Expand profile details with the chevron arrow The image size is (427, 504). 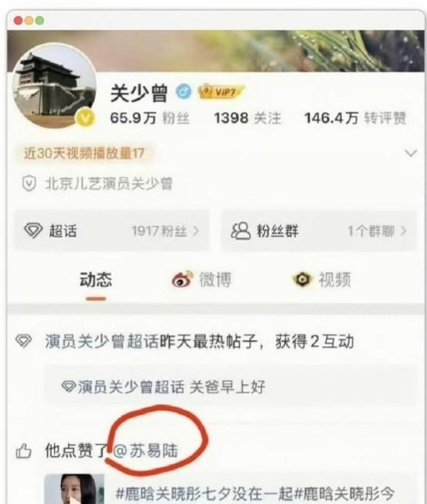coord(411,153)
